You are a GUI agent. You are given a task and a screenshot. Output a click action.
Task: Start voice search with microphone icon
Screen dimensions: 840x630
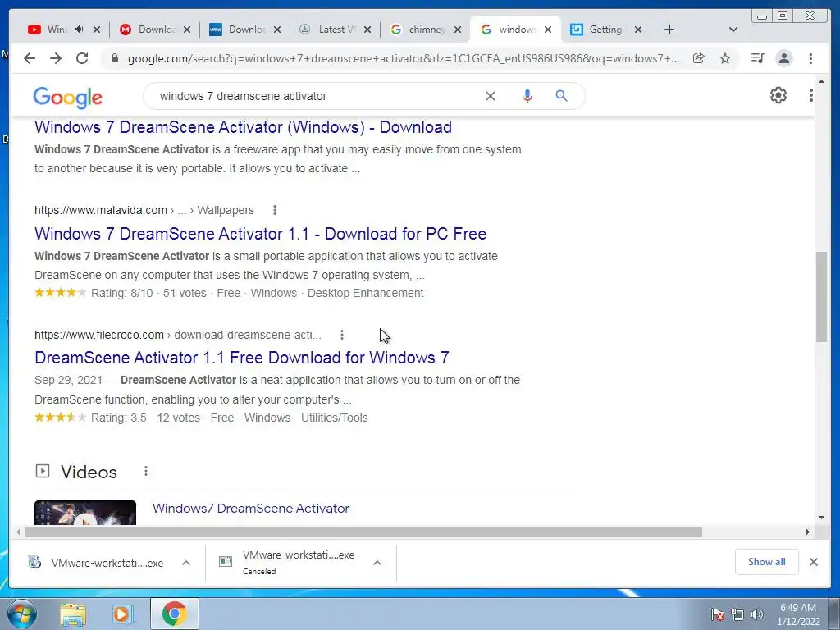click(527, 96)
